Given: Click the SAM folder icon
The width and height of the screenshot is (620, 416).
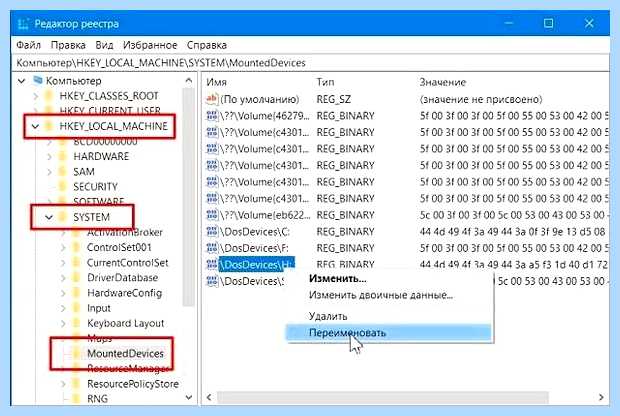Looking at the screenshot, I should [63, 172].
